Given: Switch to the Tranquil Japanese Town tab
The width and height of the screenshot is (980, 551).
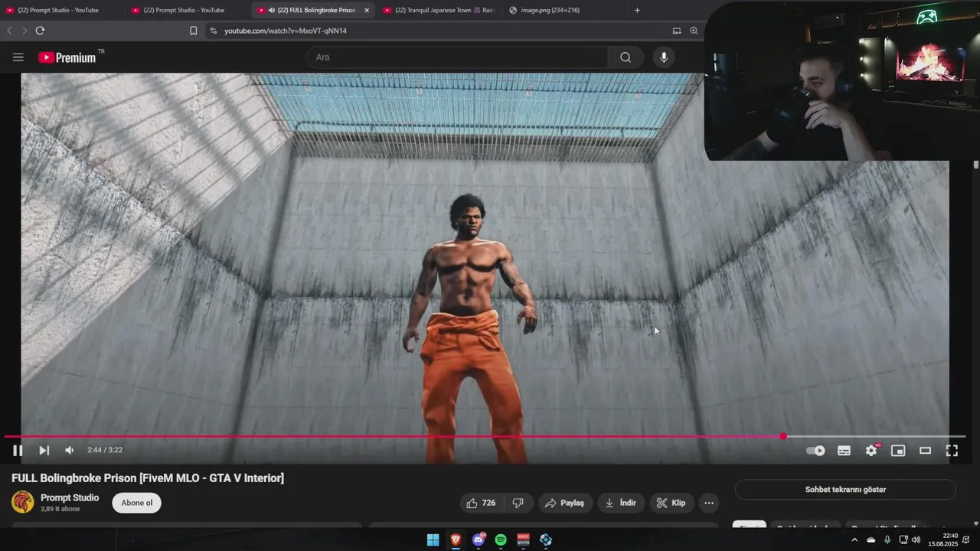Looking at the screenshot, I should click(439, 10).
